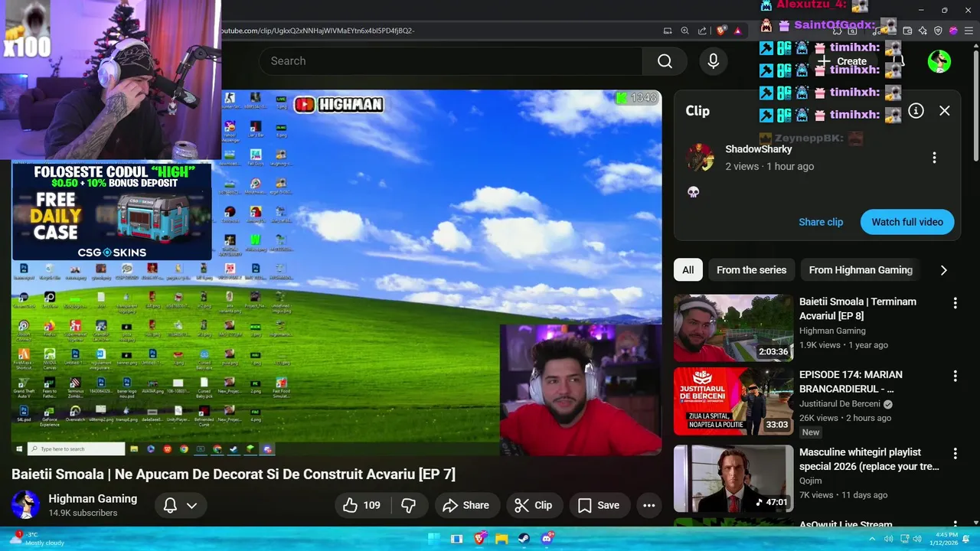Open the Windows Start menu
The height and width of the screenshot is (551, 980).
coord(433,539)
